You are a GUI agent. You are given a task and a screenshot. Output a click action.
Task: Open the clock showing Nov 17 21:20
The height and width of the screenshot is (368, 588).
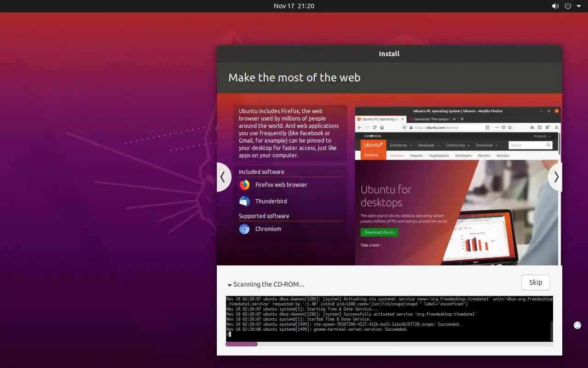[294, 6]
